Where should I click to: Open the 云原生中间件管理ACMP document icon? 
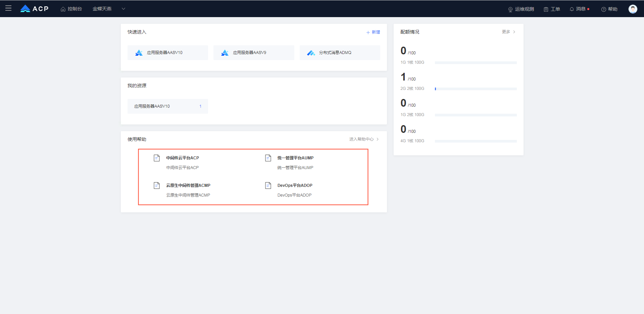[x=157, y=186]
